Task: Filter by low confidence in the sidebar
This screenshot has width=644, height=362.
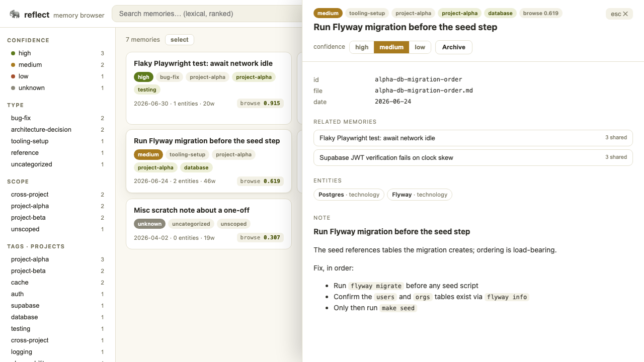Action: pos(57,76)
